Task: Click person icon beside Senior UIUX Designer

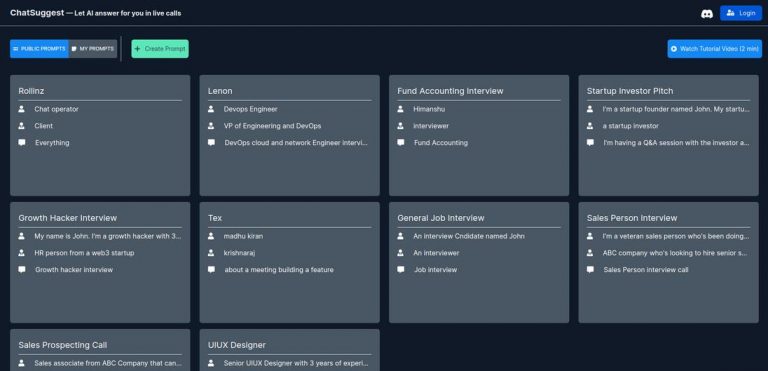Action: [211, 363]
